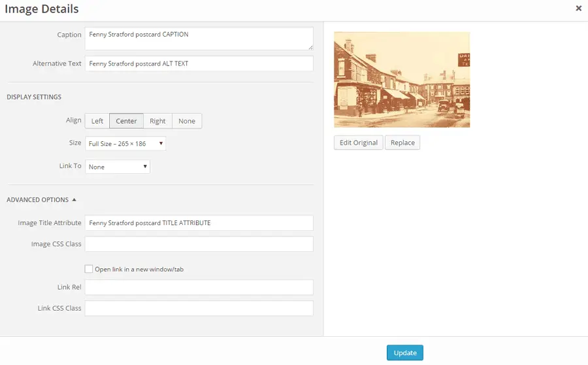The image size is (588, 365).
Task: Open the Link To dropdown
Action: point(118,167)
